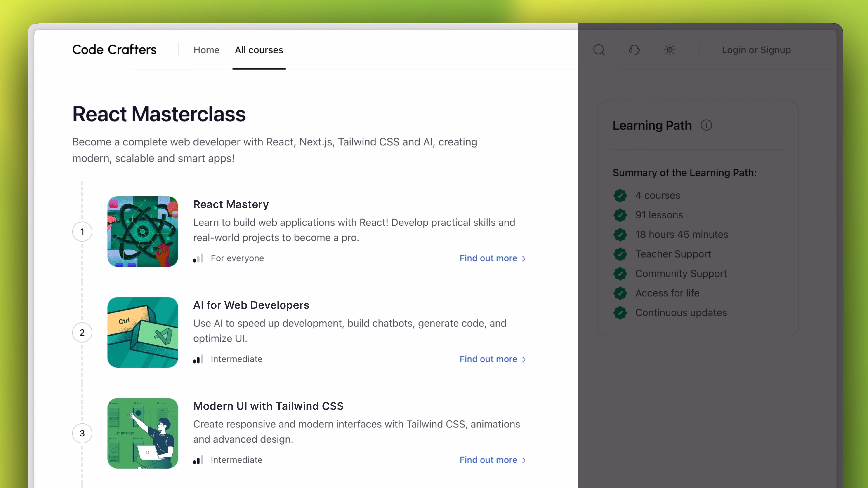Click Login or Signup
This screenshot has width=868, height=488.
coord(756,50)
